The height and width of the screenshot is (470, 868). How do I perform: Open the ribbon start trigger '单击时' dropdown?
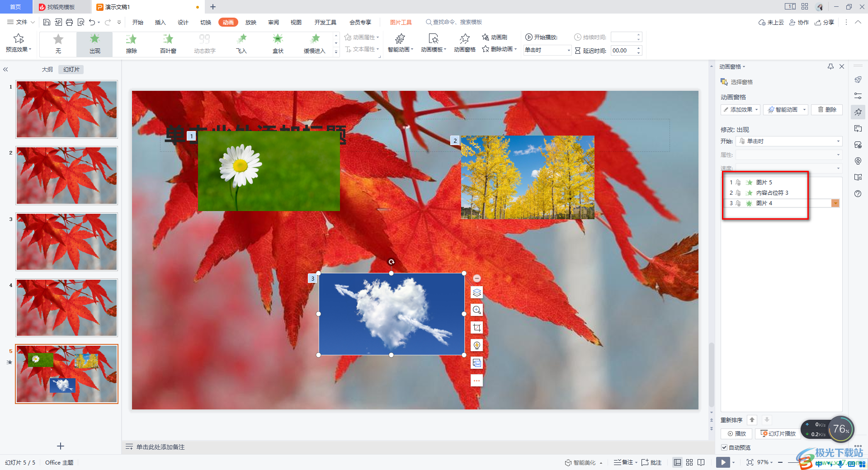(547, 50)
